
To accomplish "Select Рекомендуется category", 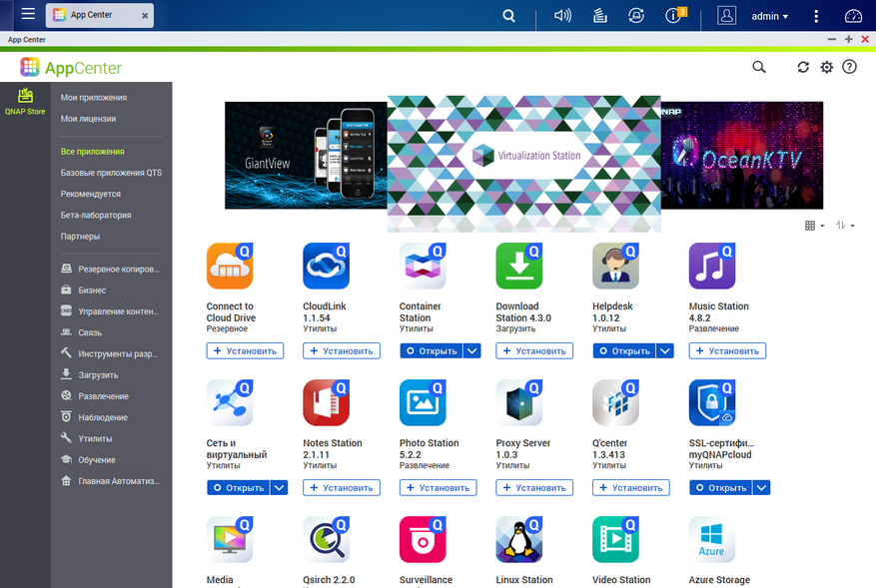I will point(91,194).
